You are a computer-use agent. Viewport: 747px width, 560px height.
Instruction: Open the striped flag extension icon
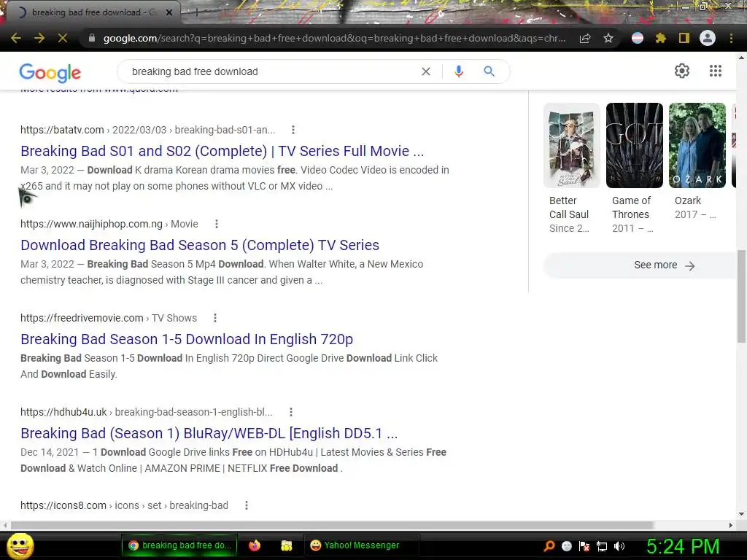[x=638, y=38]
